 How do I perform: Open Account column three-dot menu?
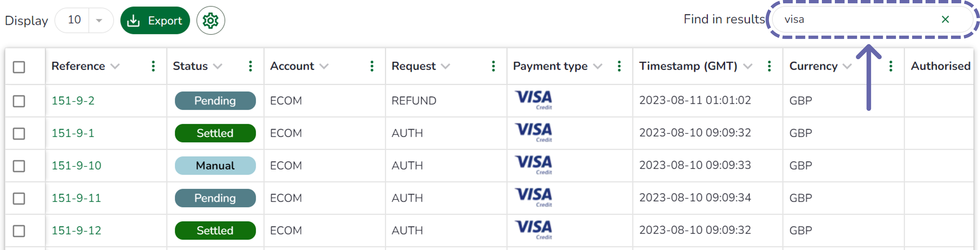click(x=372, y=66)
